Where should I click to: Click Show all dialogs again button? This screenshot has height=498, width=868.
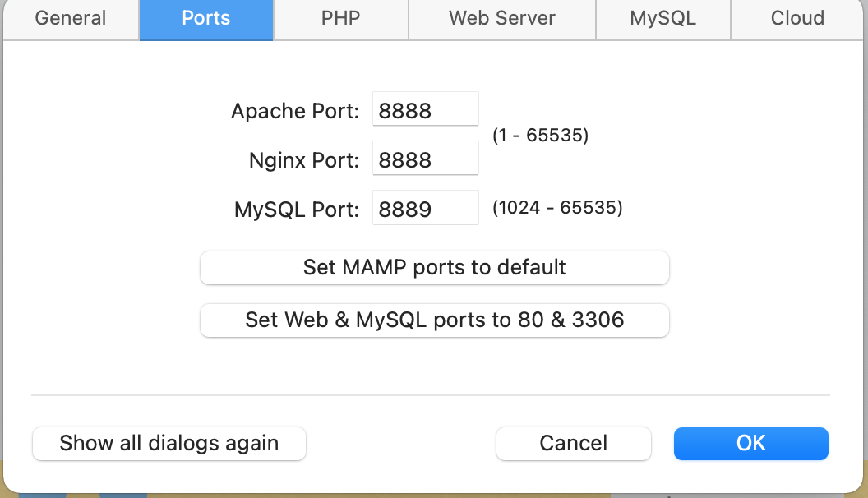point(169,443)
